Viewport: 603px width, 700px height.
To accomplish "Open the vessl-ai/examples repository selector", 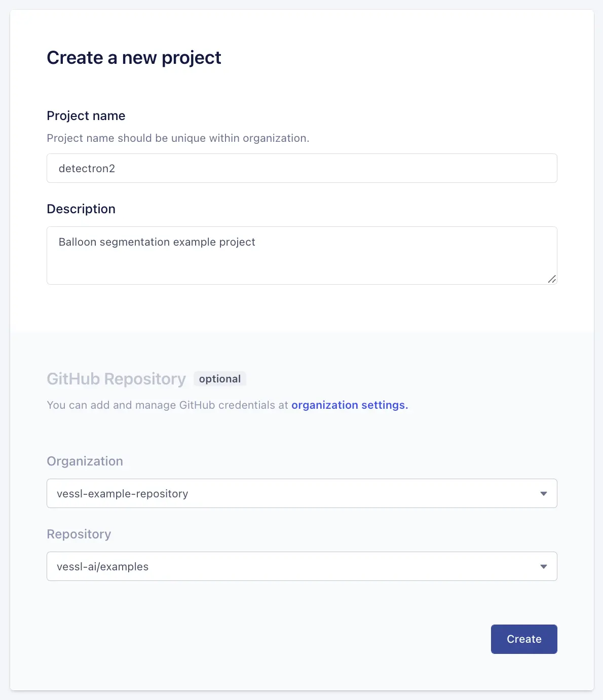I will coord(294,566).
